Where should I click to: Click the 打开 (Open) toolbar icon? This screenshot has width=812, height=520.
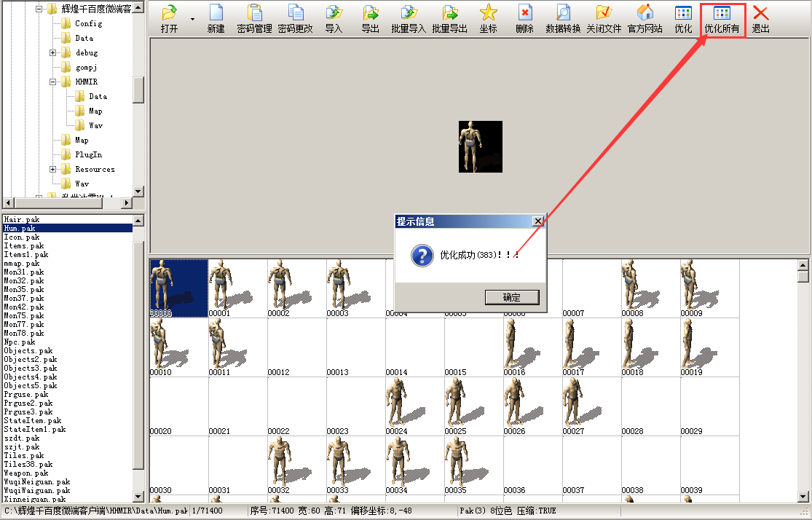(x=169, y=19)
